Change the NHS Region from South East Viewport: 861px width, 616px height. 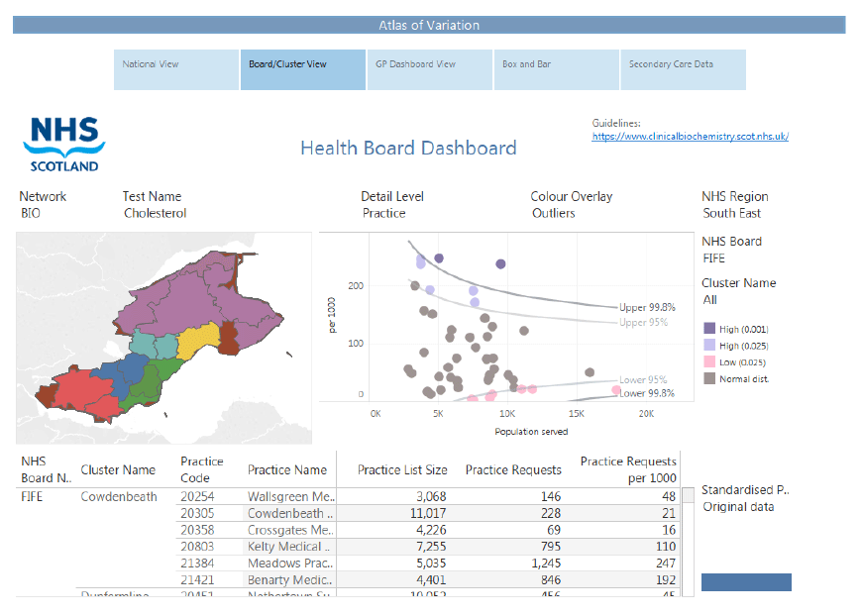coord(732,213)
